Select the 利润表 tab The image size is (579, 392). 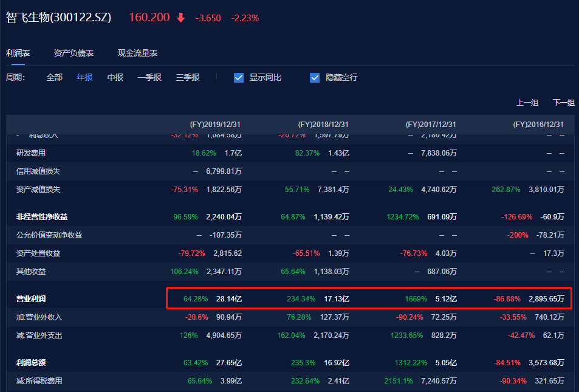coord(18,53)
